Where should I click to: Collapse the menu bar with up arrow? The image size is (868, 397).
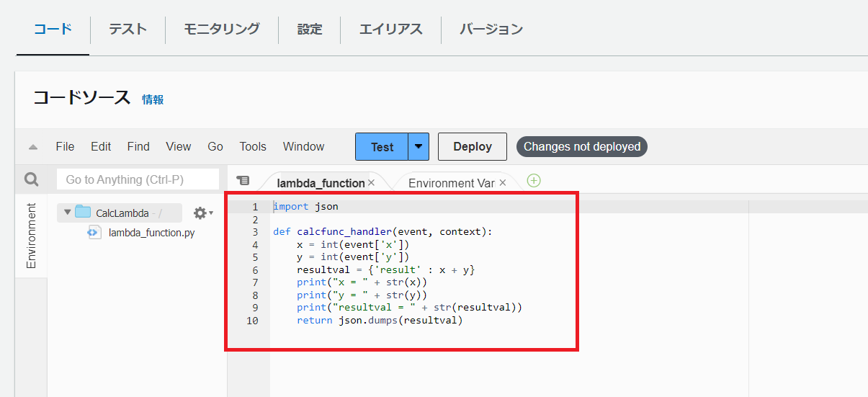point(32,147)
